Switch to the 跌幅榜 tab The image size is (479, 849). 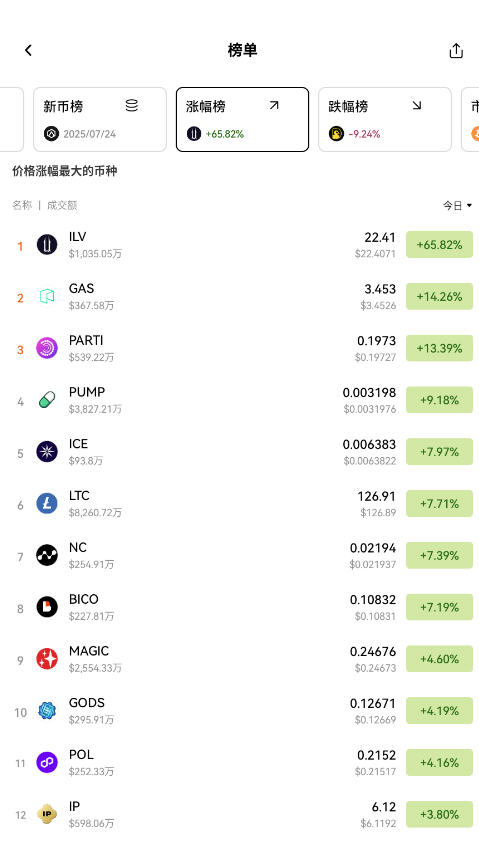click(385, 119)
